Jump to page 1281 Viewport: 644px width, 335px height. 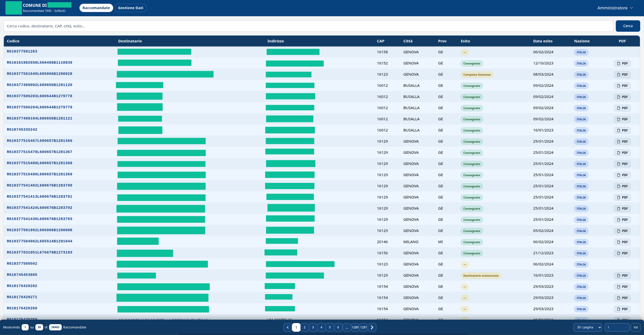pyautogui.click(x=364, y=327)
